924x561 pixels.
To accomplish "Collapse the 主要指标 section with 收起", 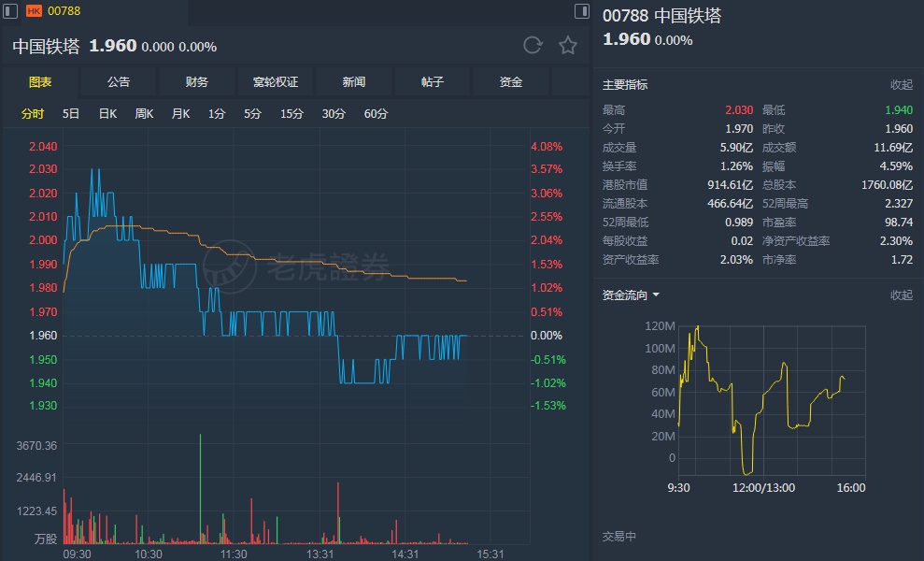I will 901,85.
